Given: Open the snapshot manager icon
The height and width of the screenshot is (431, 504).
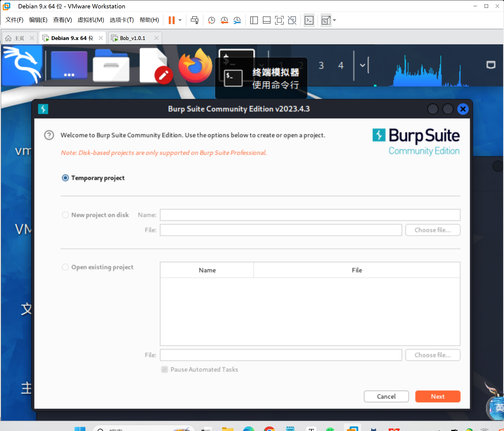Looking at the screenshot, I should [x=237, y=20].
